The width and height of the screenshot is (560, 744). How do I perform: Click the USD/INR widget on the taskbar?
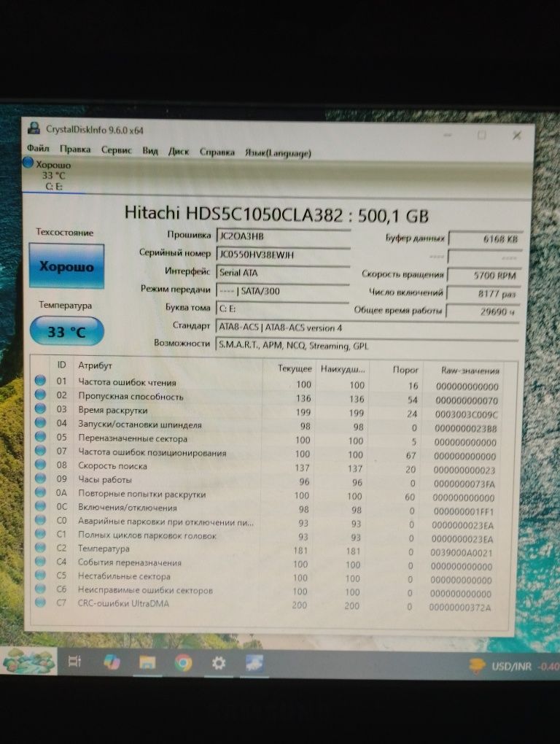pyautogui.click(x=513, y=667)
